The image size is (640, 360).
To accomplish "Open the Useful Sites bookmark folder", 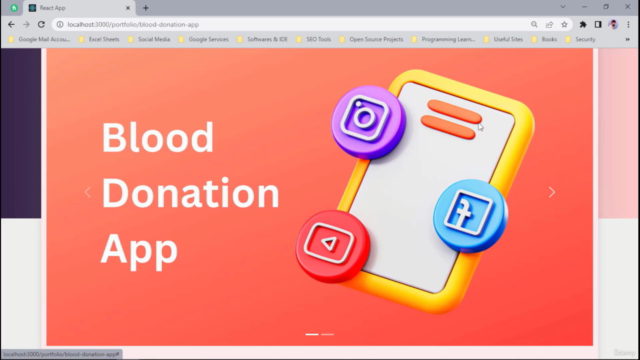I will click(503, 39).
